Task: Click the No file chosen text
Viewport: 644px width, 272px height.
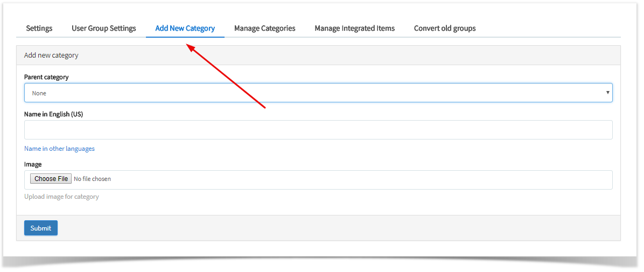Action: click(92, 179)
